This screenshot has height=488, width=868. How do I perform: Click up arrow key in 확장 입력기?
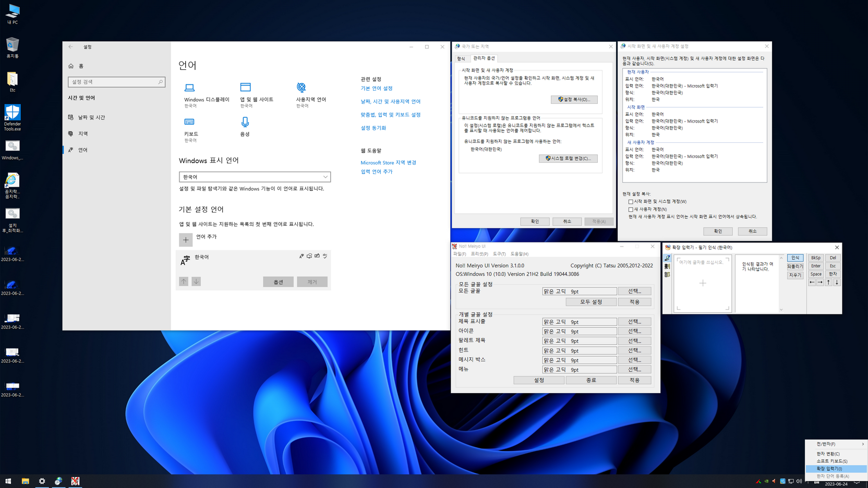point(828,283)
